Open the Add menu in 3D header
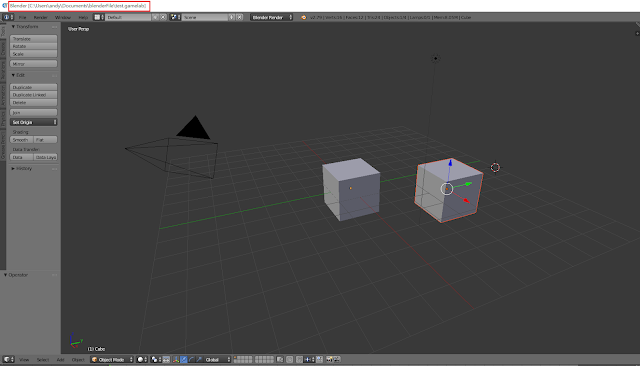Viewport: 640px width, 366px height. tap(60, 360)
